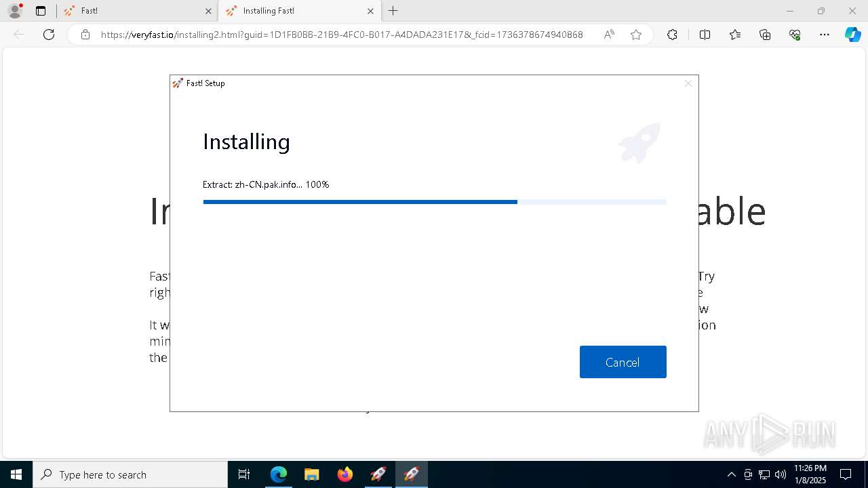Open tab actions menu
The width and height of the screenshot is (868, 488).
click(41, 11)
